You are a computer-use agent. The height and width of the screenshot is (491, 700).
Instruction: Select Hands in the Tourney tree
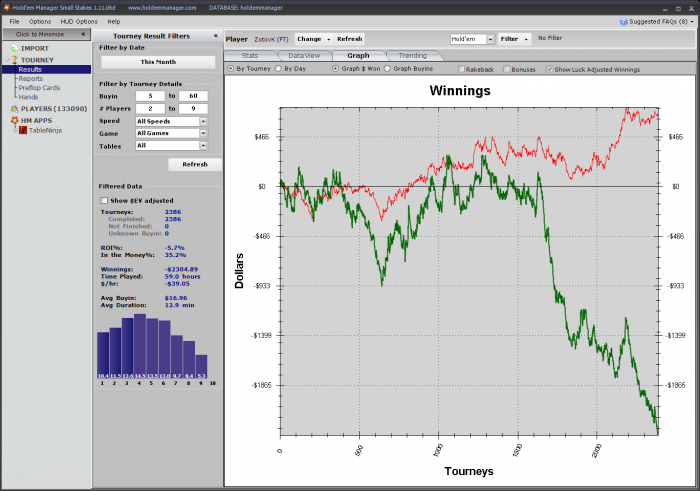point(28,97)
